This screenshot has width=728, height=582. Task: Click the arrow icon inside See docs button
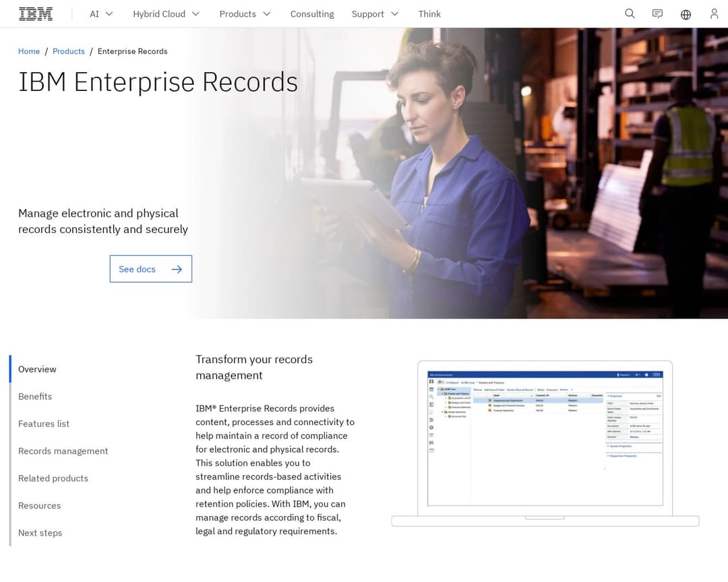177,269
